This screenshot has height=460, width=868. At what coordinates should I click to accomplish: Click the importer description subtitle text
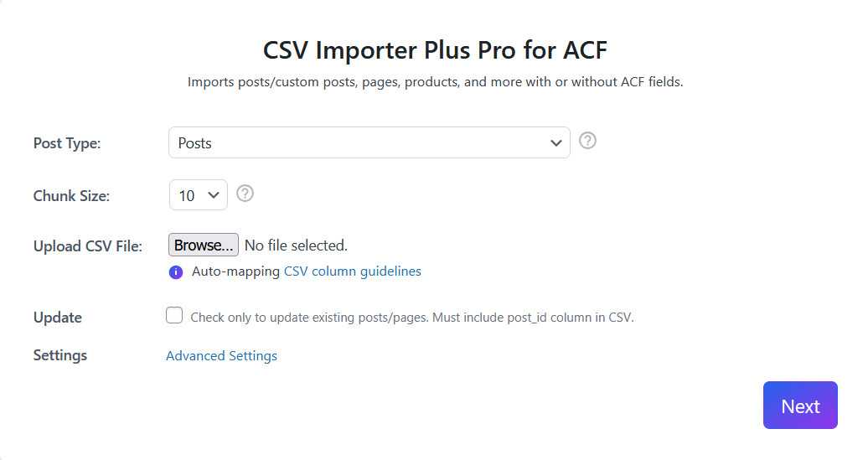[x=435, y=82]
